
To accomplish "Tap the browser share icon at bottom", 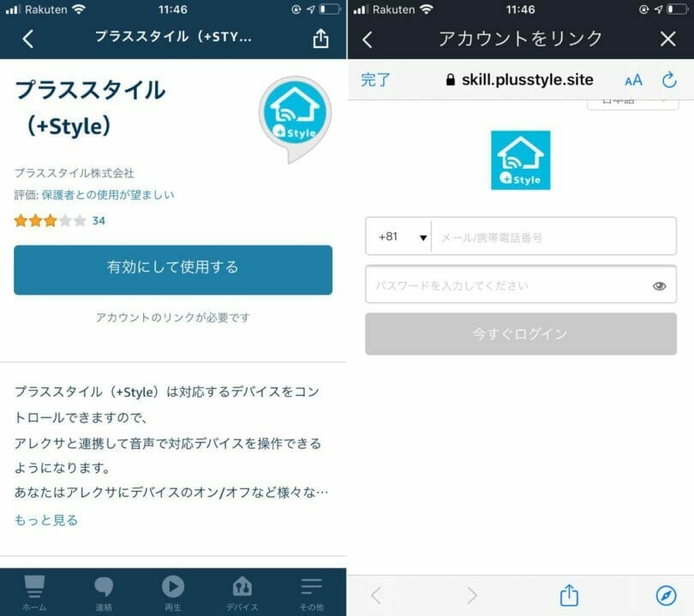I will [x=569, y=595].
